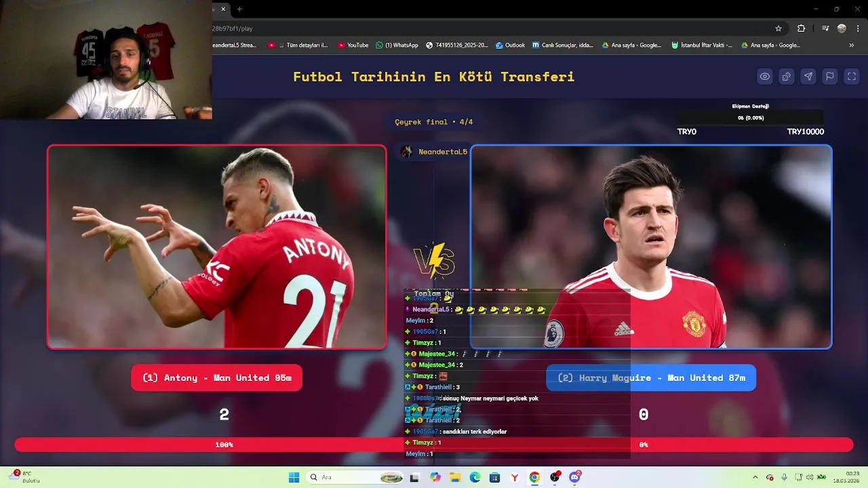Open the Outlook bookmark

[x=510, y=45]
